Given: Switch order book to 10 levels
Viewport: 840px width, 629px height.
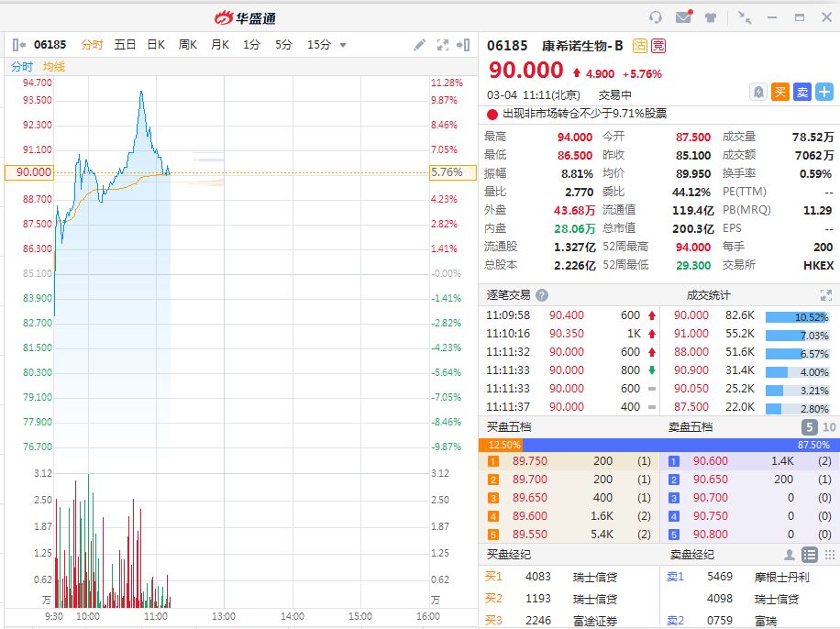Looking at the screenshot, I should click(829, 427).
